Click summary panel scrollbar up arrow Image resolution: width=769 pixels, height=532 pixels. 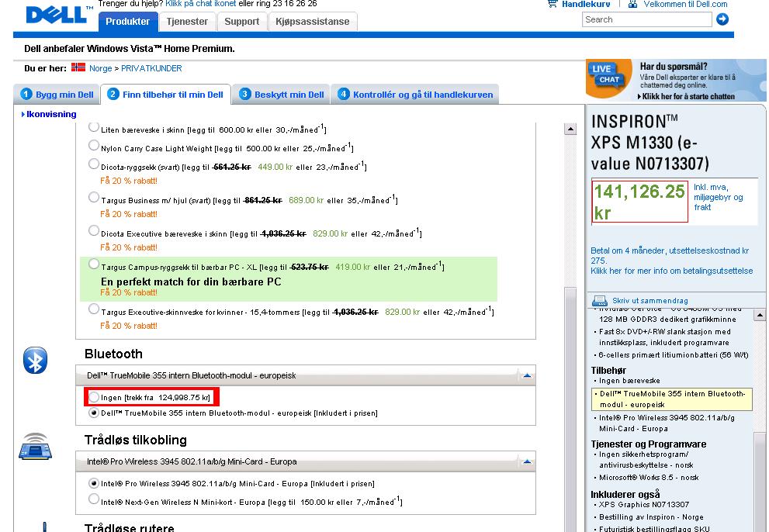760,315
